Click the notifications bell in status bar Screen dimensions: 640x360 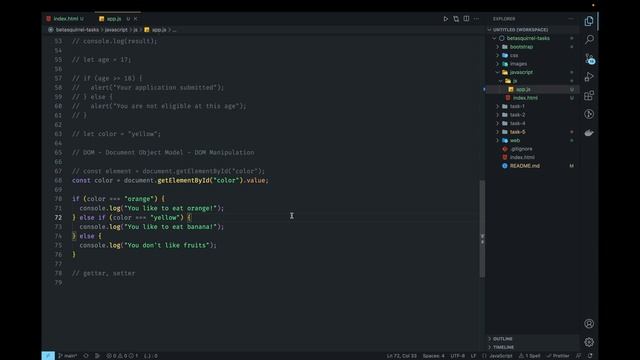590,356
